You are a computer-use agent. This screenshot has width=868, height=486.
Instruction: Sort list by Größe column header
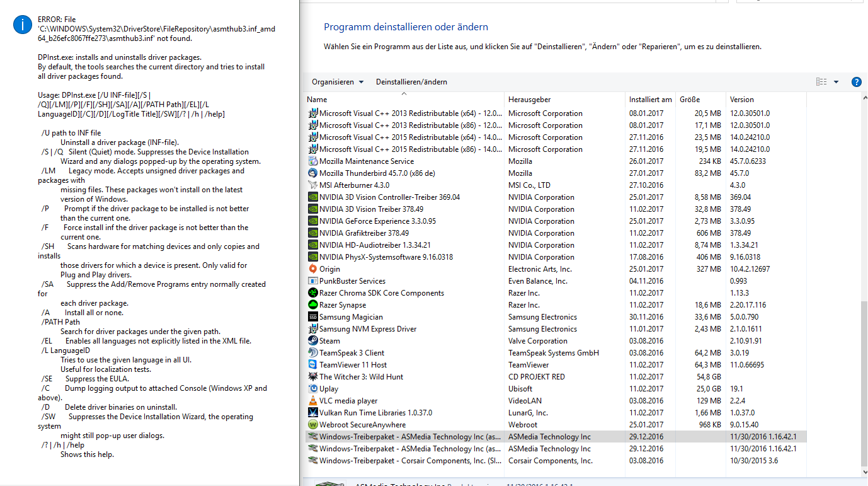tap(700, 100)
